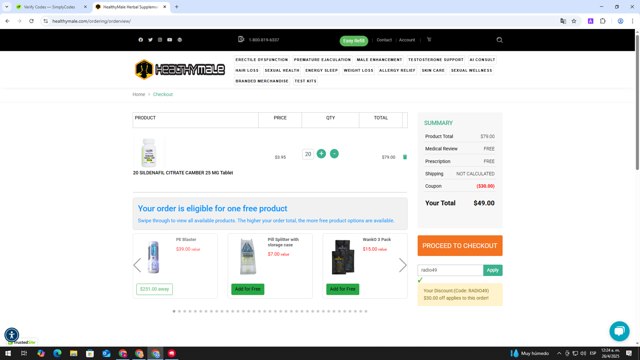Screen dimensions: 640x360
Task: Click HealthyMale logo to go home
Action: pos(180,69)
